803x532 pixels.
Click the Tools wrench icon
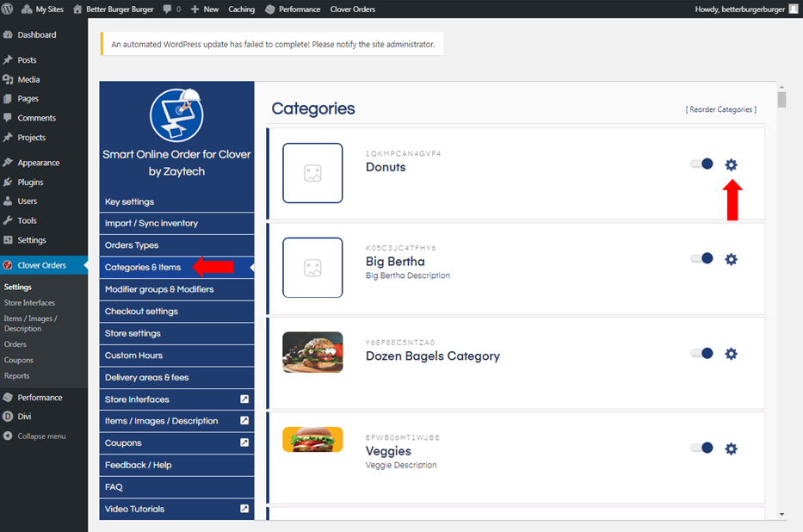click(8, 220)
